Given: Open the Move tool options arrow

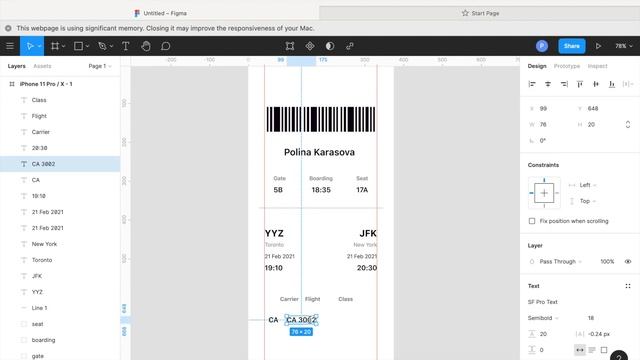Looking at the screenshot, I should tap(40, 46).
